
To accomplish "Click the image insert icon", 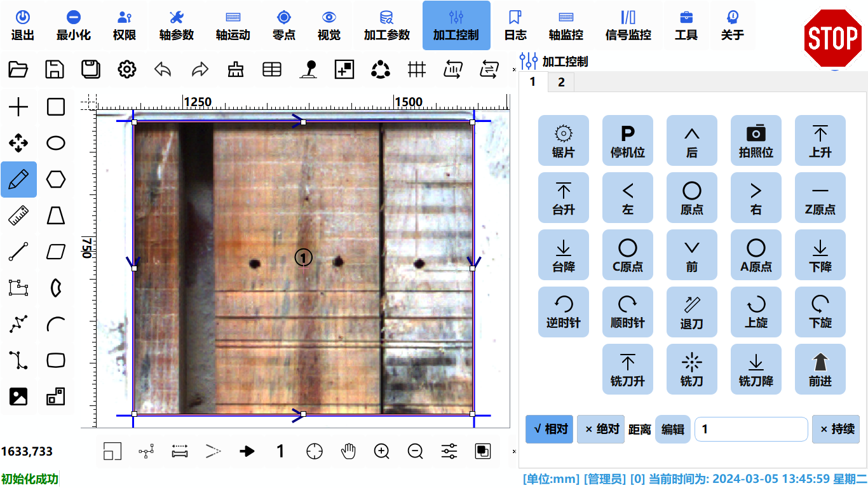I will point(18,396).
